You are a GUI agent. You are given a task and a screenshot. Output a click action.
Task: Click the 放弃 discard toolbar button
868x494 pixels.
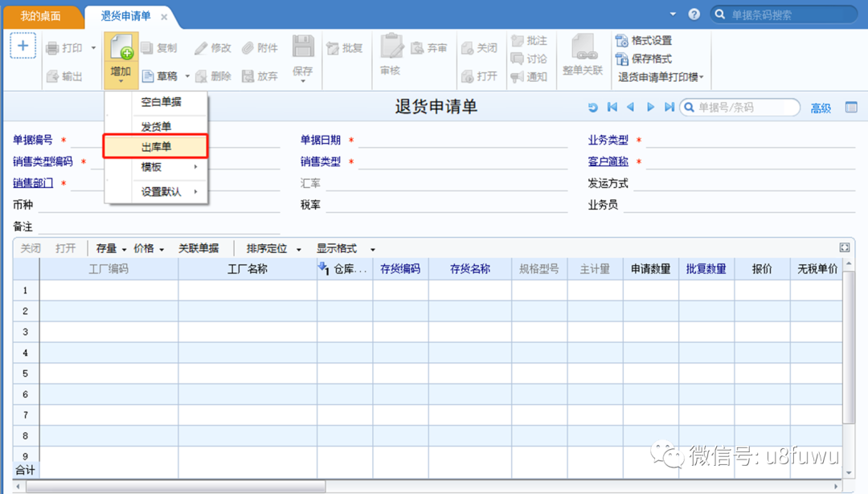(260, 76)
